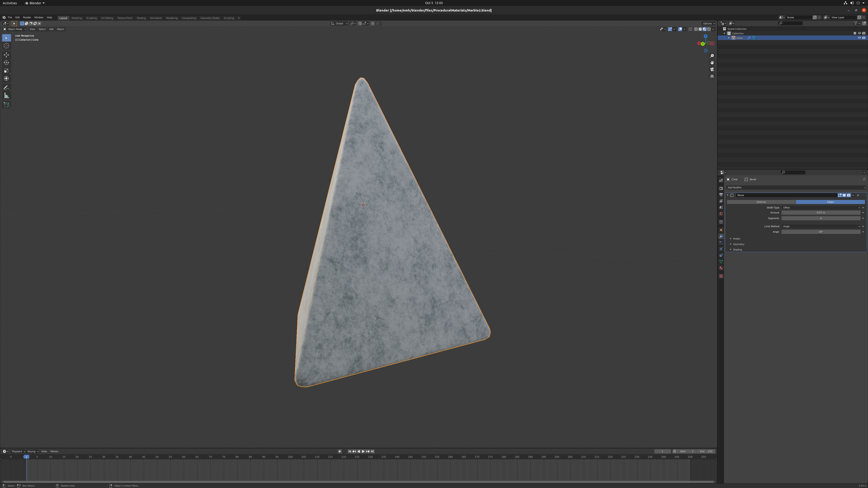Image resolution: width=868 pixels, height=488 pixels.
Task: Open the Limit Method Angle dropdown
Action: click(x=821, y=227)
